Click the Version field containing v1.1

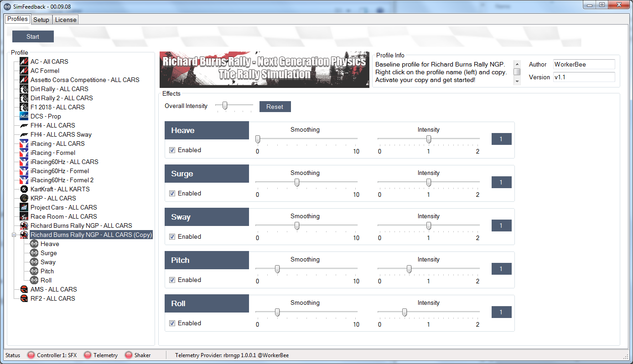point(584,77)
